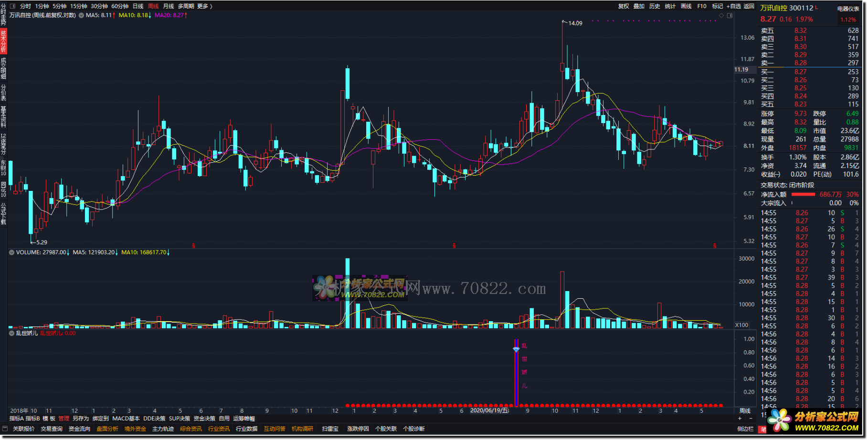The width and height of the screenshot is (868, 440).
Task: Open 机构调研 bottom tab
Action: pos(303,429)
